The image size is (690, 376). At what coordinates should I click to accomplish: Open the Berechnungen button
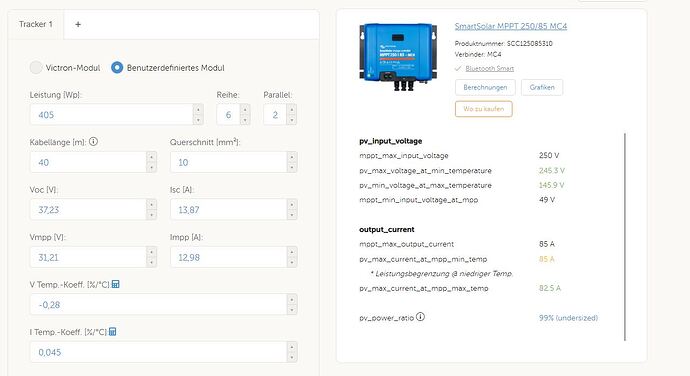coord(485,87)
